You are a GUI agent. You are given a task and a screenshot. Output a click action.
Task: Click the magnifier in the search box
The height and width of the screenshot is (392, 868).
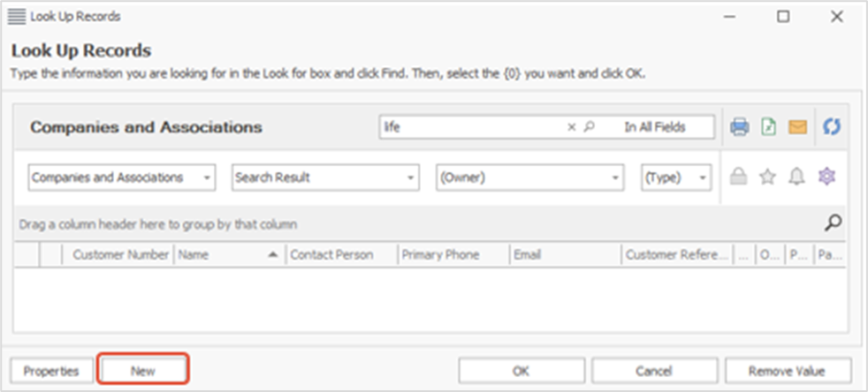(x=590, y=127)
